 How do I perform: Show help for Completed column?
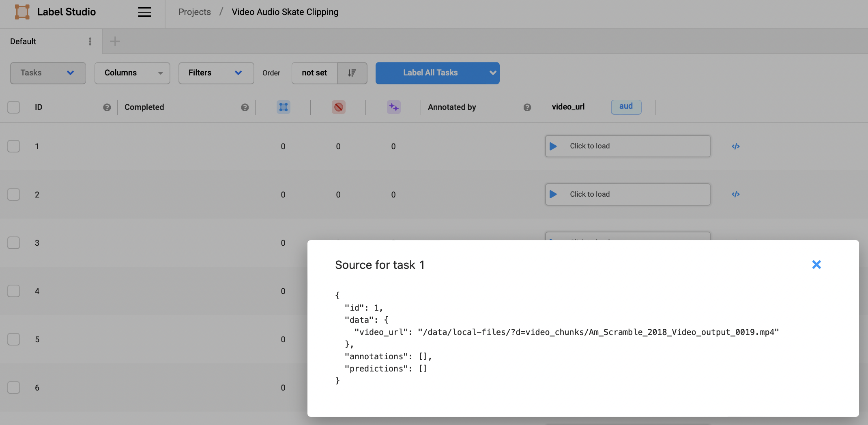pos(245,107)
